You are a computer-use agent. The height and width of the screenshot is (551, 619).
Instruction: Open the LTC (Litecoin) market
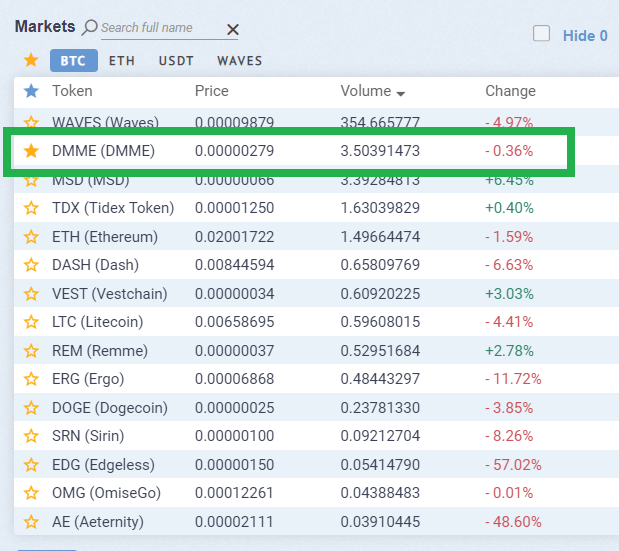point(98,322)
